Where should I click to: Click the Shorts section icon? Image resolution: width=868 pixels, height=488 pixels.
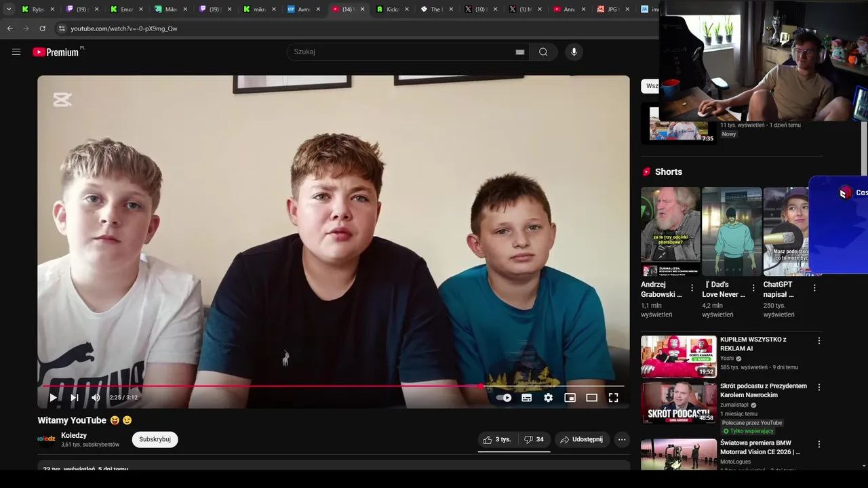point(646,172)
